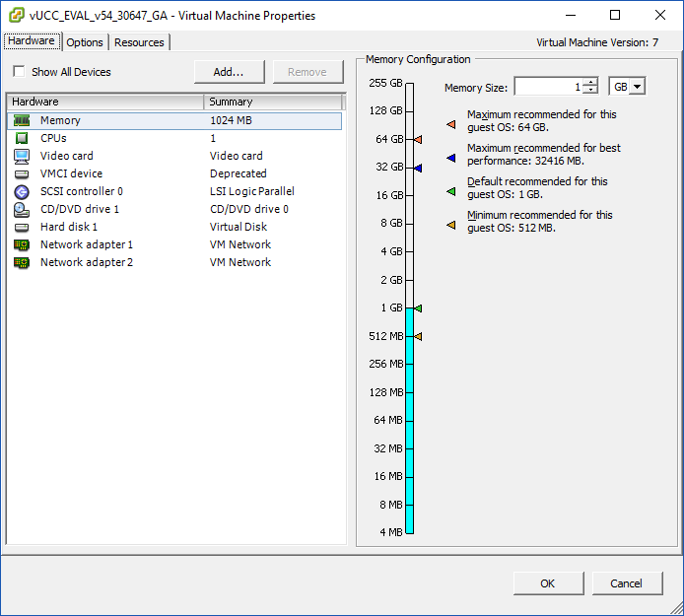Click the LSI Logic Parallel summary text
Screen dimensions: 684x616
(x=251, y=191)
